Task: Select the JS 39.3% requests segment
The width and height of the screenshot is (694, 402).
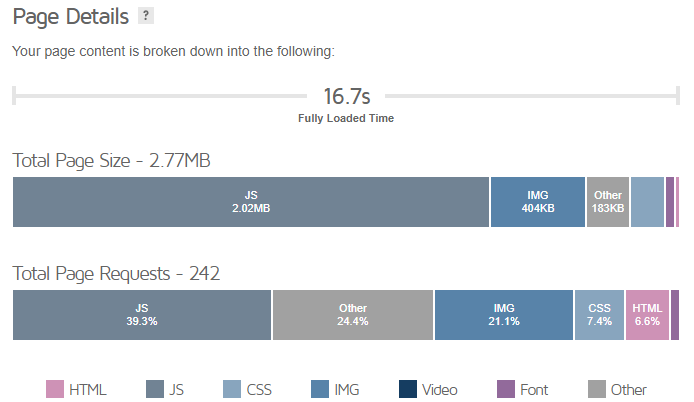Action: click(142, 315)
